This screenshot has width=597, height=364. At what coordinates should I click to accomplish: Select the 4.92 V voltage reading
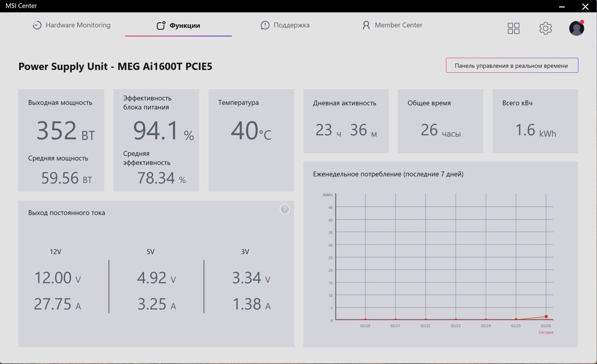pyautogui.click(x=156, y=278)
